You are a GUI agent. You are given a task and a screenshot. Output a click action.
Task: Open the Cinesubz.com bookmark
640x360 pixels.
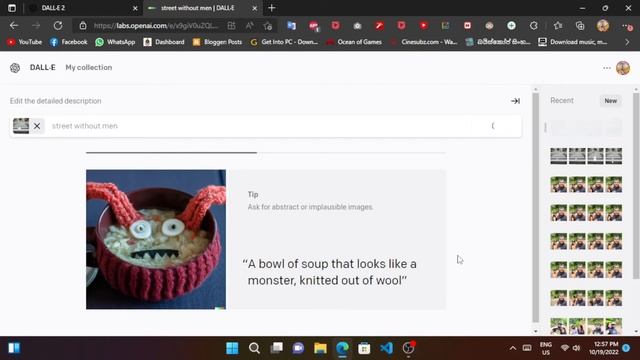tap(424, 42)
